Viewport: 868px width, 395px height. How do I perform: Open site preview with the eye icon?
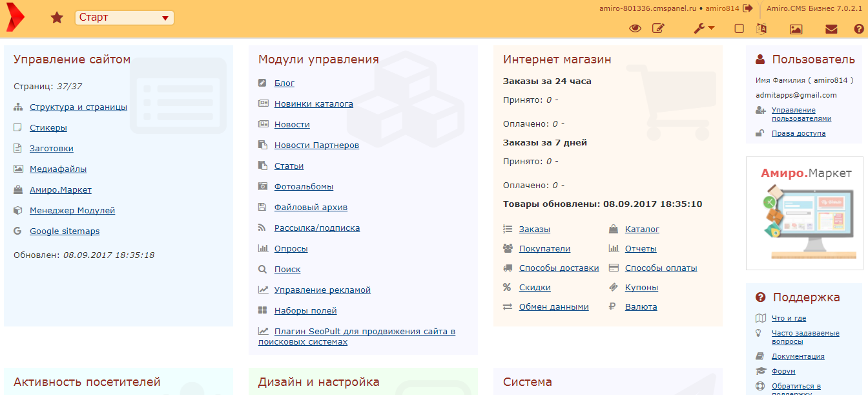635,28
